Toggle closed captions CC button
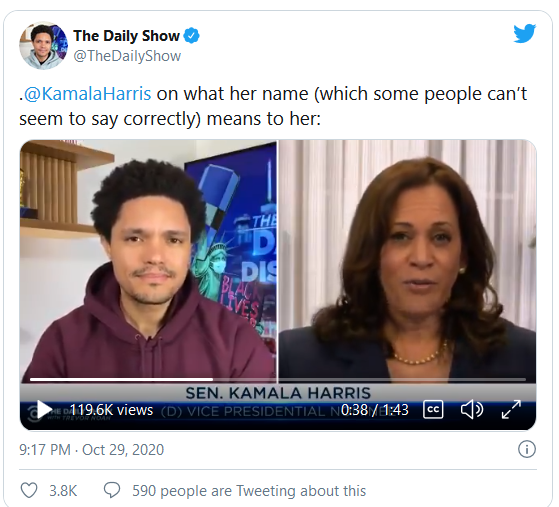The width and height of the screenshot is (559, 507). 433,409
